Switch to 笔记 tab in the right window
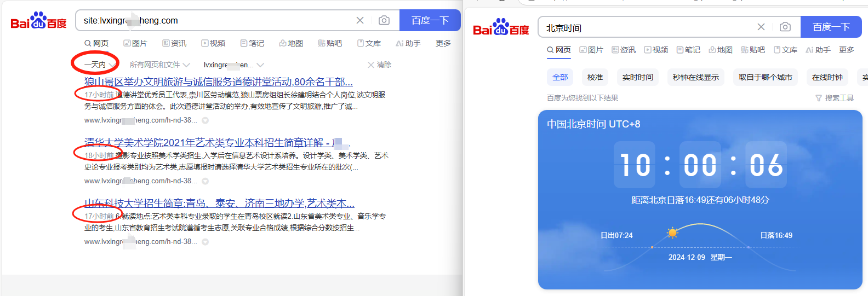The height and width of the screenshot is (296, 868). [x=688, y=50]
